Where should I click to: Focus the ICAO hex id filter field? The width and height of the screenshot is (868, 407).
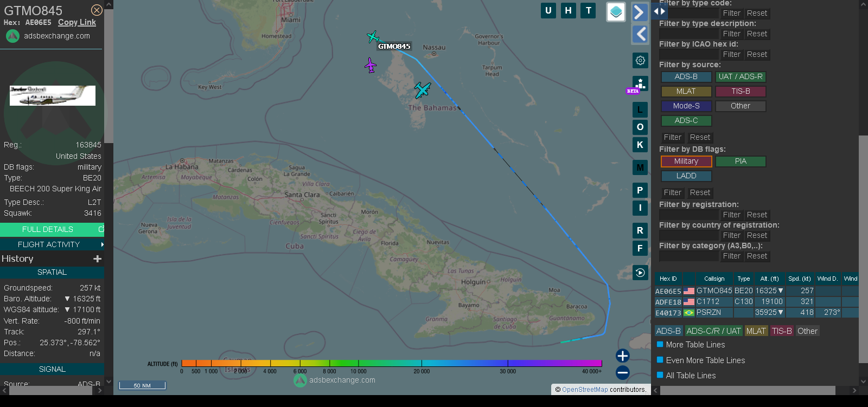(688, 54)
